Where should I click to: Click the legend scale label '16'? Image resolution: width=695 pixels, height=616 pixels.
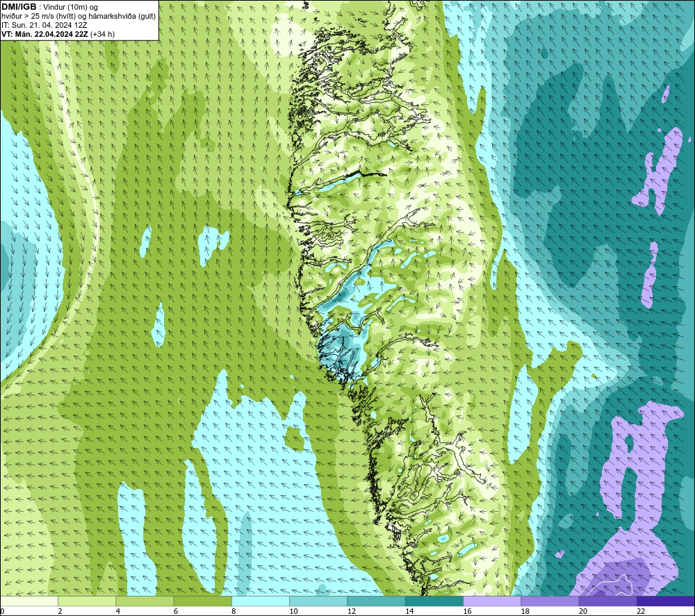467,611
